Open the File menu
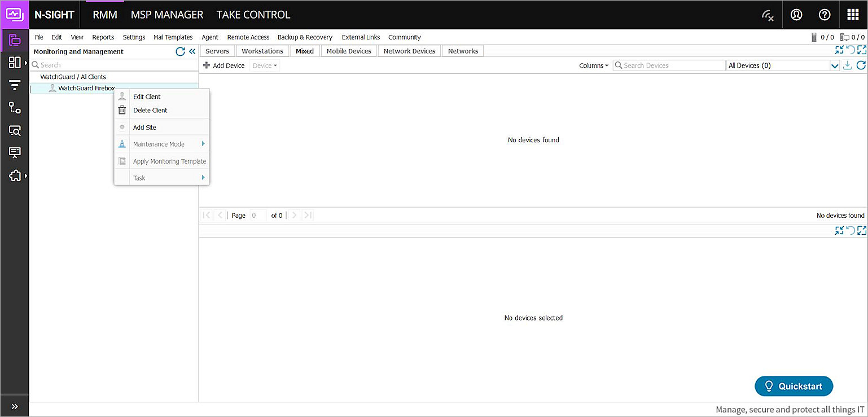This screenshot has width=868, height=417. pos(39,37)
